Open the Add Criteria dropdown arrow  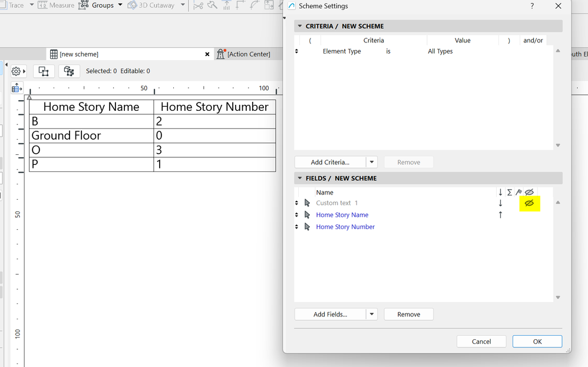click(x=372, y=163)
